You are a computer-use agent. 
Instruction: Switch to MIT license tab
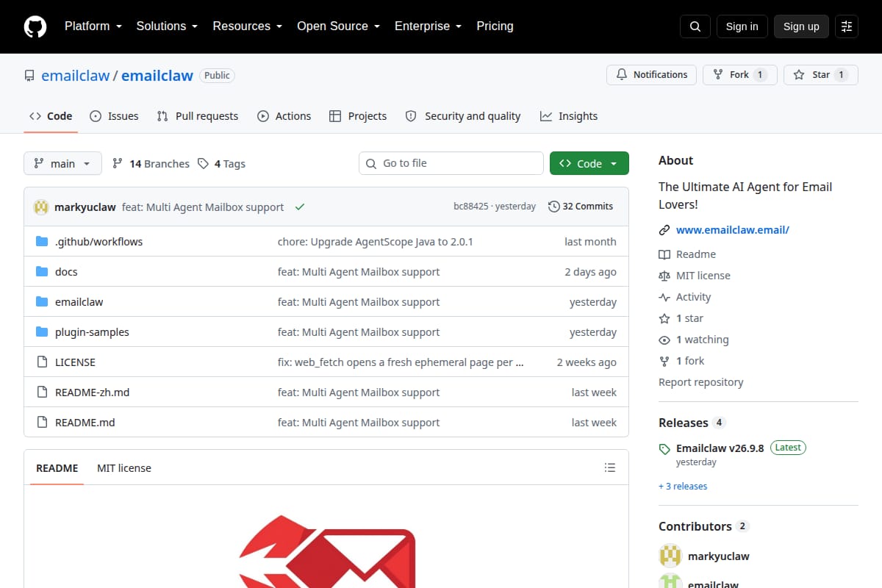coord(124,468)
